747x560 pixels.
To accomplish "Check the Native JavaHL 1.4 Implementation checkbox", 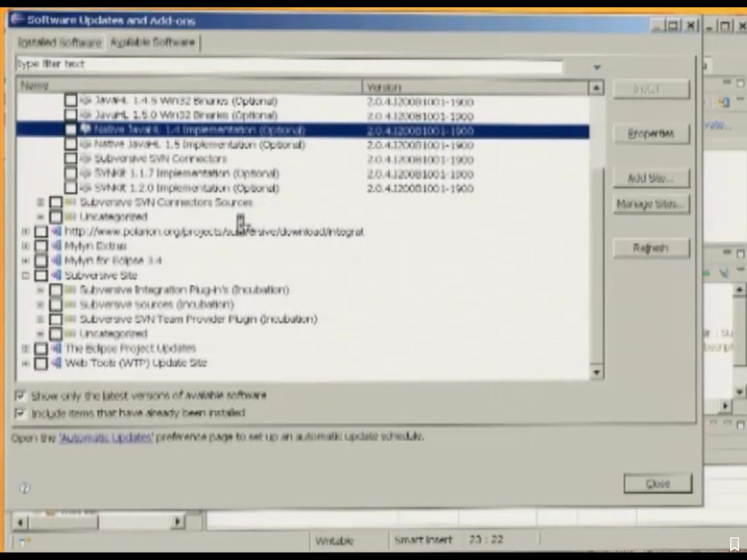I will coord(71,130).
